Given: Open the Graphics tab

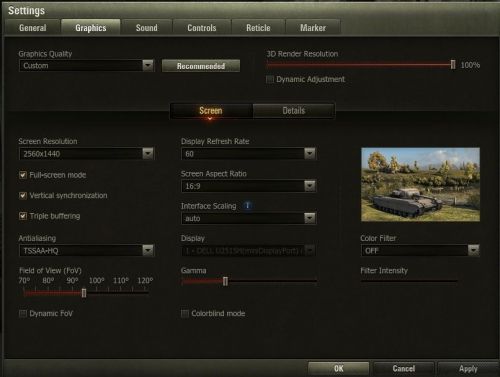Looking at the screenshot, I should [x=91, y=28].
